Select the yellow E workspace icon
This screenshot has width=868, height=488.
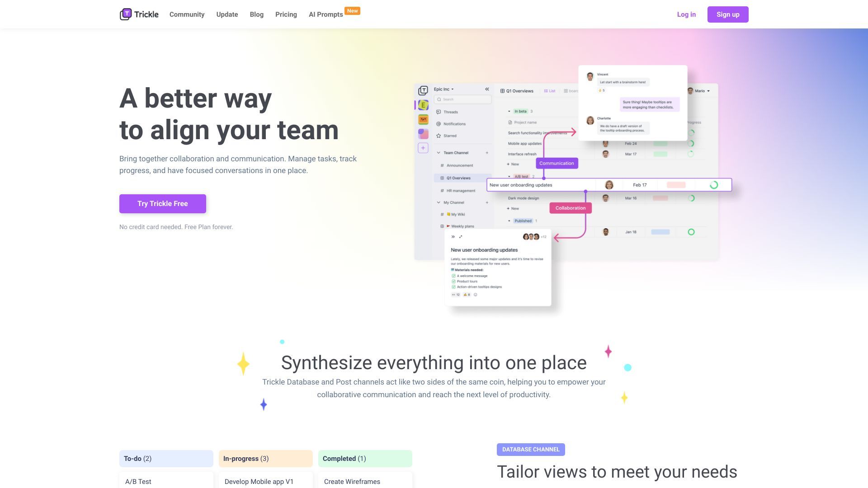pos(423,105)
